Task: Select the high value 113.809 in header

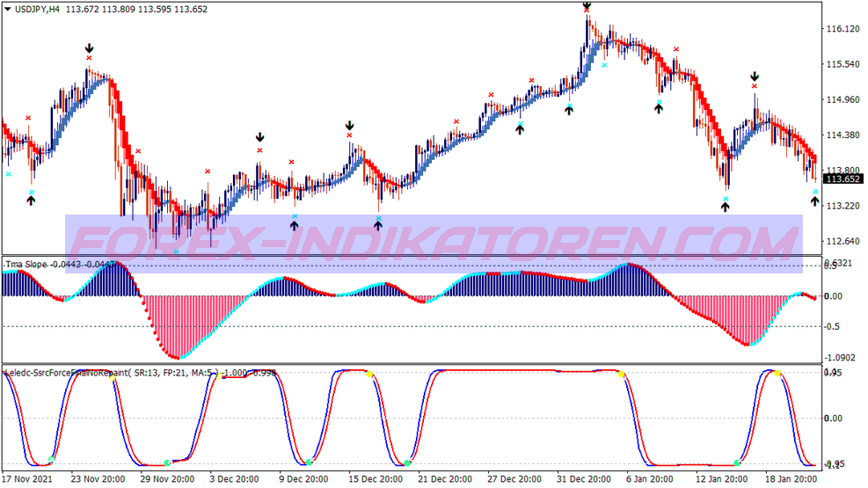Action: 119,10
